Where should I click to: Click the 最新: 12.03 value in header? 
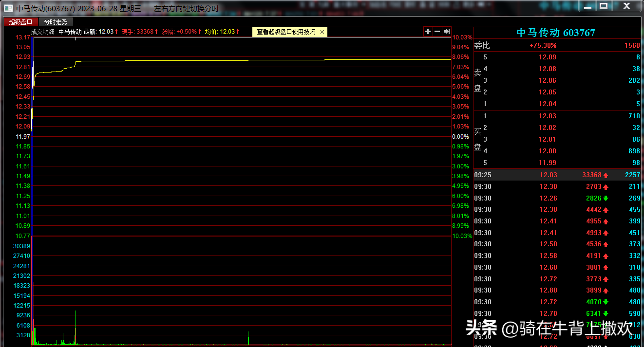point(101,32)
